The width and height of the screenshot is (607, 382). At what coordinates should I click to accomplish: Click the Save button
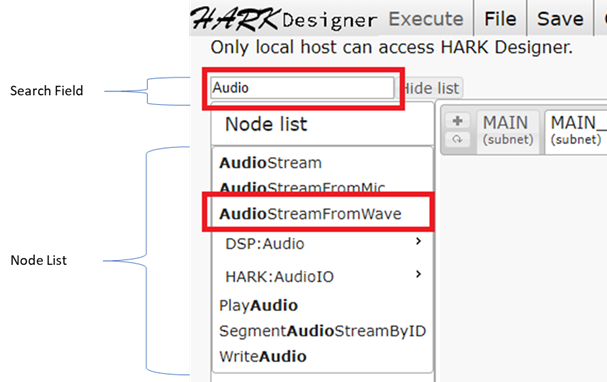tap(560, 19)
